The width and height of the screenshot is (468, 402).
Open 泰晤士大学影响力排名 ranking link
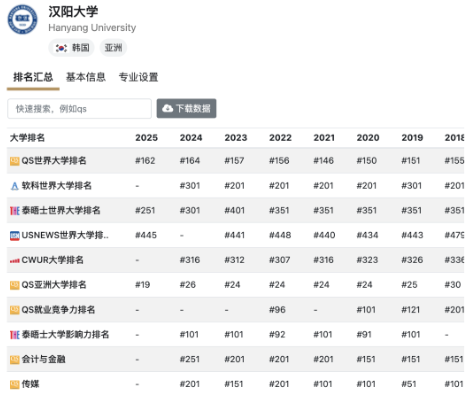point(65,334)
